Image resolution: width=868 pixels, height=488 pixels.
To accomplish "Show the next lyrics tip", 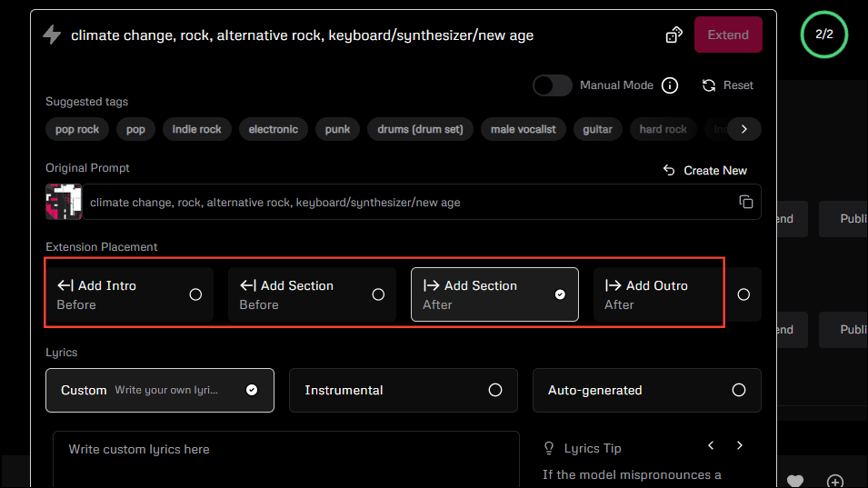I will click(x=740, y=445).
